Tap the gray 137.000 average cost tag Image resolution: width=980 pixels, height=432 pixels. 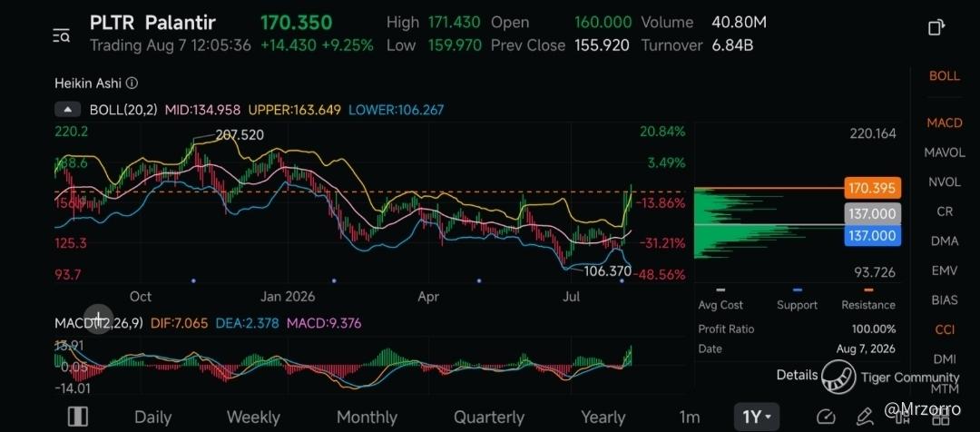coord(872,214)
